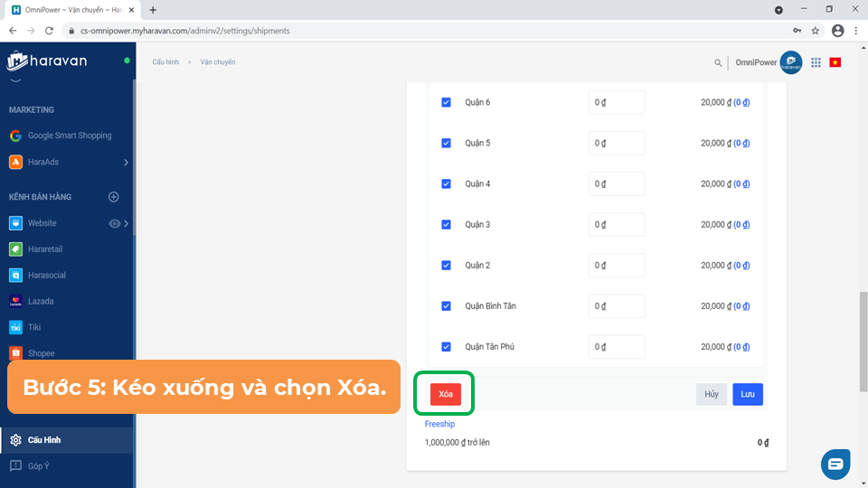This screenshot has width=868, height=488.
Task: Click the Haravan logo in sidebar
Action: click(x=47, y=61)
